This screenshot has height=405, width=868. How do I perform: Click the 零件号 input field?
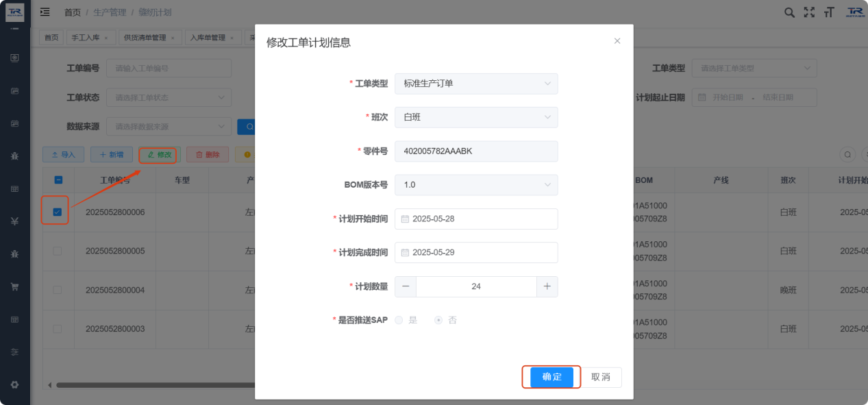pyautogui.click(x=476, y=151)
